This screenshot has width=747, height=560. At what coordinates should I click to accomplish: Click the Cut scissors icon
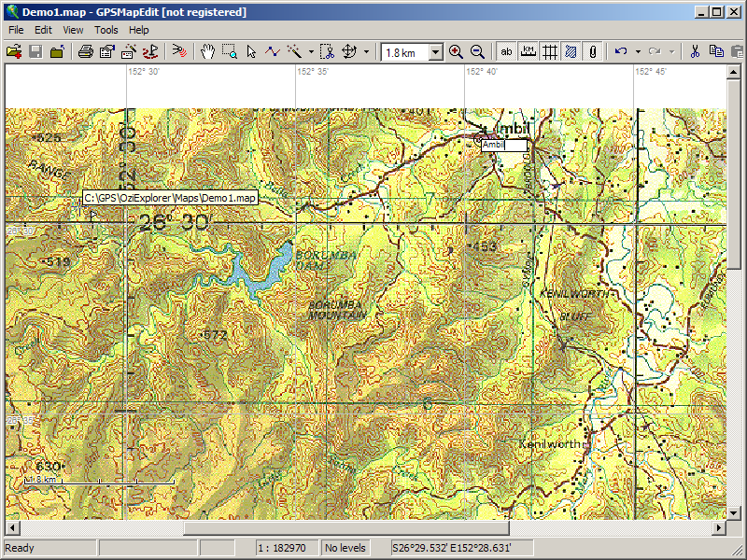[695, 52]
